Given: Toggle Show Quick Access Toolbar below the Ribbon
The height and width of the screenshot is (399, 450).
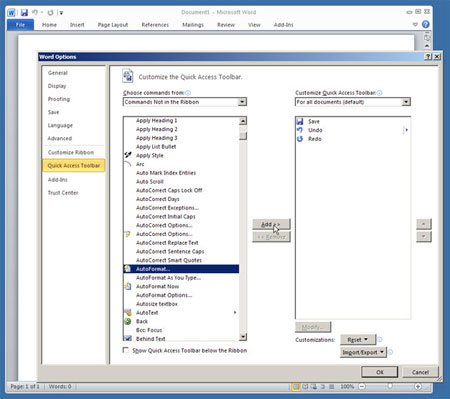Looking at the screenshot, I should coord(126,350).
